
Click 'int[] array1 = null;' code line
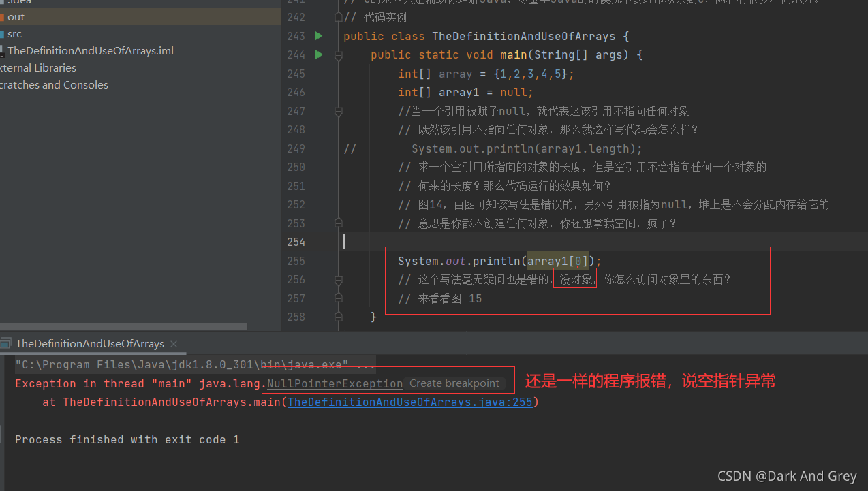tap(466, 93)
